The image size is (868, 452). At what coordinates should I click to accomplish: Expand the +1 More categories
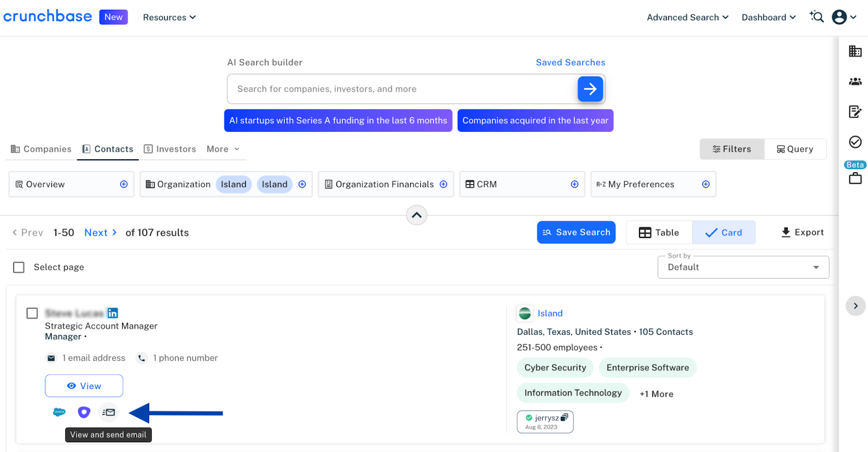click(656, 394)
